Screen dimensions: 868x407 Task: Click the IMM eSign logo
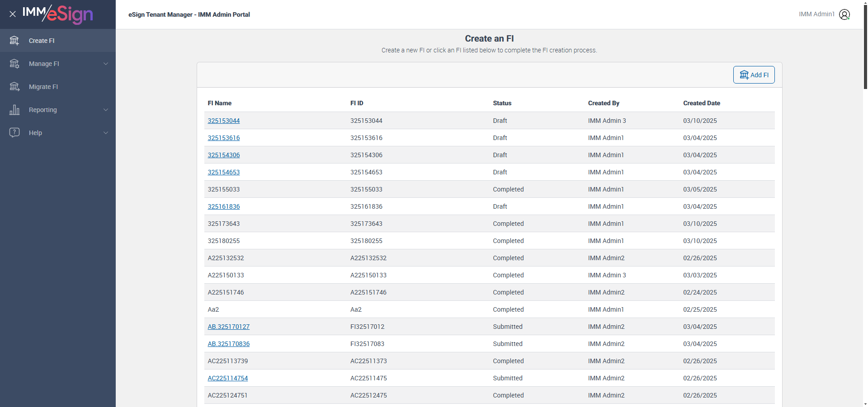[x=58, y=14]
